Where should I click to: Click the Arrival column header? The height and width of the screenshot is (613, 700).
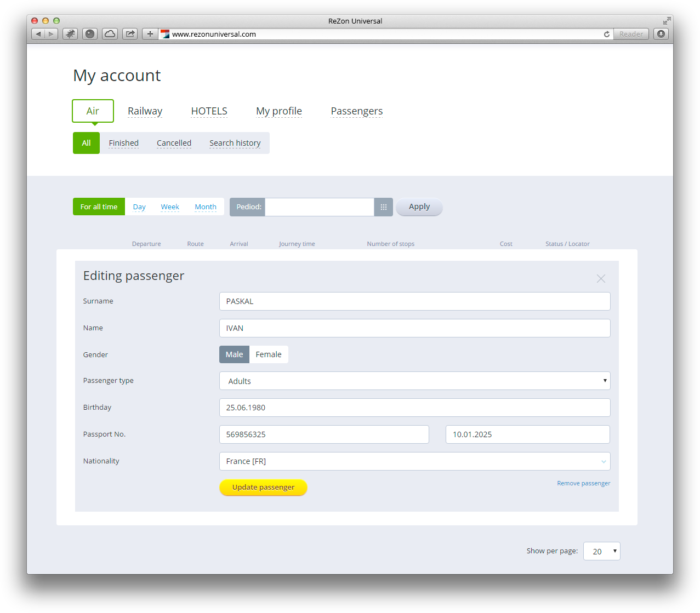coord(239,244)
